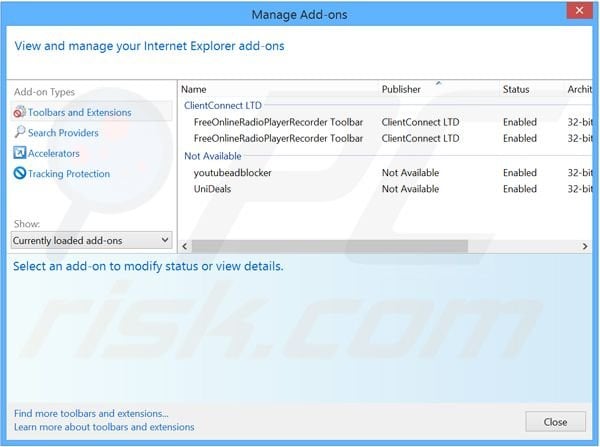Click Not Available publisher of UniDeals
The height and width of the screenshot is (447, 600).
tap(410, 189)
